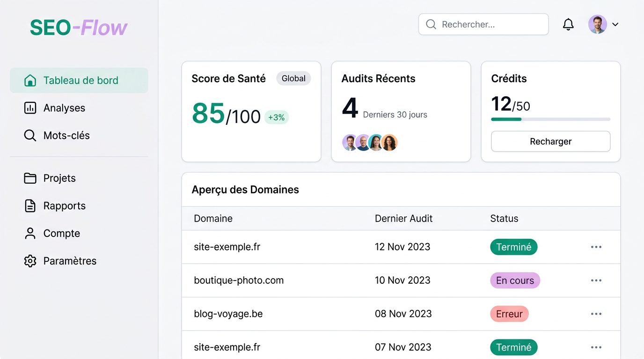Click the En cours status badge
The width and height of the screenshot is (644, 359).
[x=515, y=280]
